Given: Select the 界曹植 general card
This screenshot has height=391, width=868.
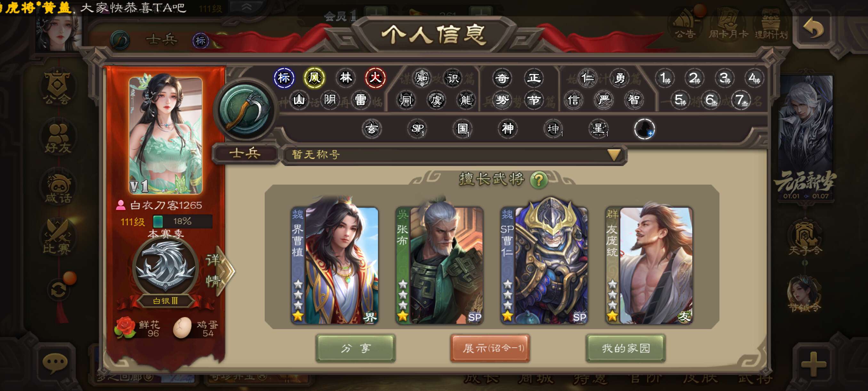Looking at the screenshot, I should click(x=334, y=265).
